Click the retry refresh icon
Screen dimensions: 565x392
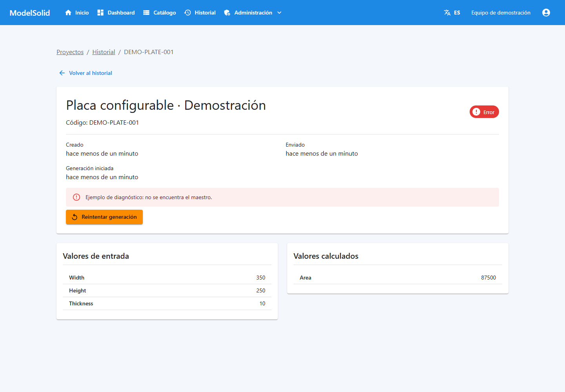(x=75, y=217)
